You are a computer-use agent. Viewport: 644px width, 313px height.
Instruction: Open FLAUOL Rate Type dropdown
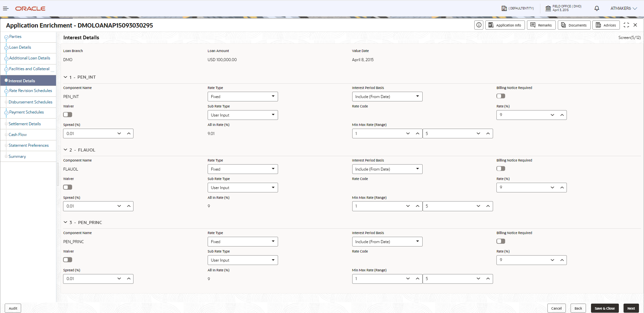click(x=243, y=169)
